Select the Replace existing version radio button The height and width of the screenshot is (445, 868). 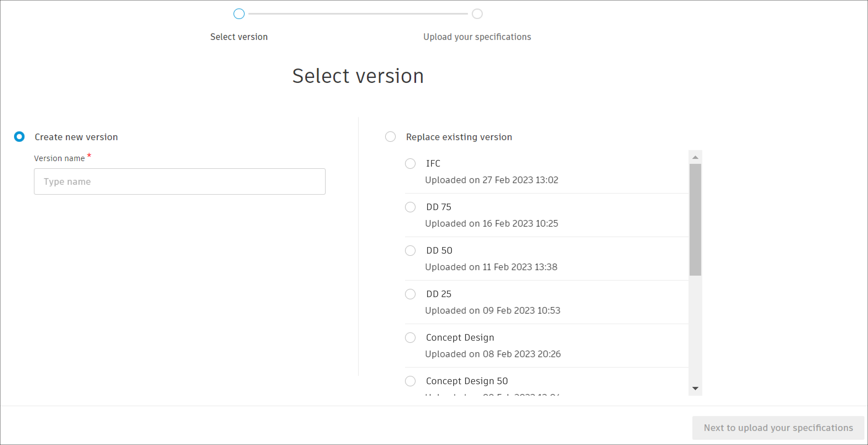coord(390,137)
